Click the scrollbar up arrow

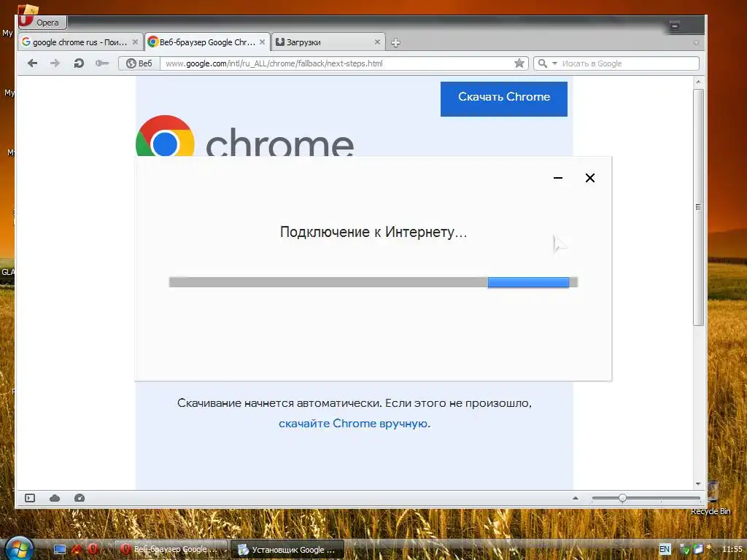click(698, 82)
